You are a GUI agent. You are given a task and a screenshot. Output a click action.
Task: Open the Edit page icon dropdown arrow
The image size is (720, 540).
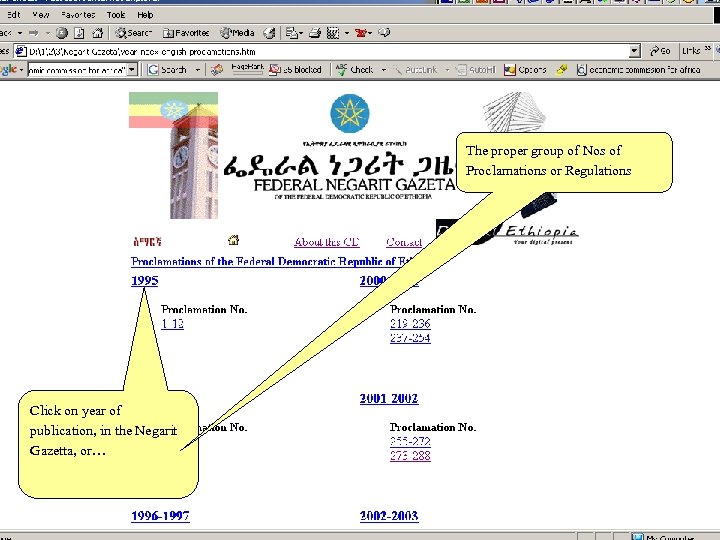coord(347,33)
